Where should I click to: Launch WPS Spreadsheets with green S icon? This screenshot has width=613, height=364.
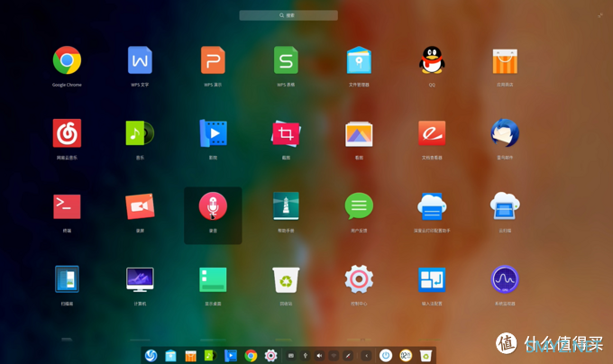coord(286,60)
